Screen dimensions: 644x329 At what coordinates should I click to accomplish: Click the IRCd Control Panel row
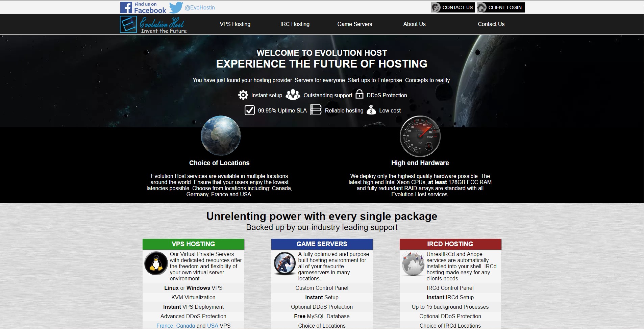pos(450,288)
